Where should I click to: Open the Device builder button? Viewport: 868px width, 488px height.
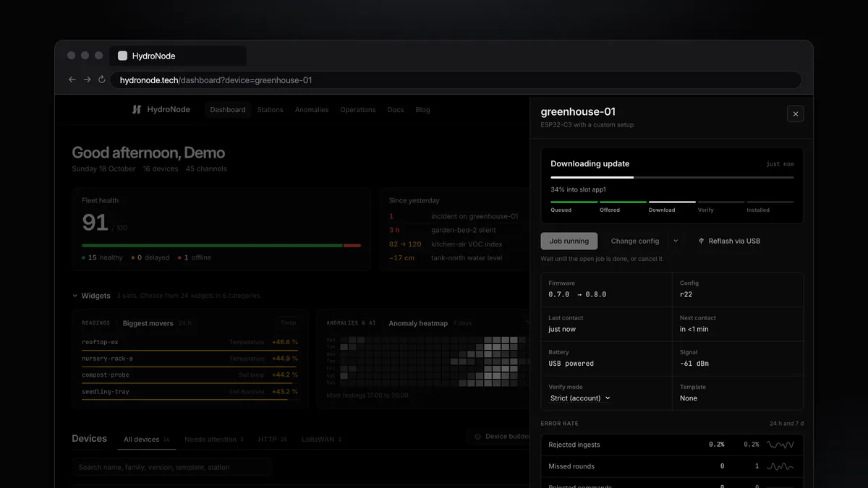pyautogui.click(x=502, y=437)
